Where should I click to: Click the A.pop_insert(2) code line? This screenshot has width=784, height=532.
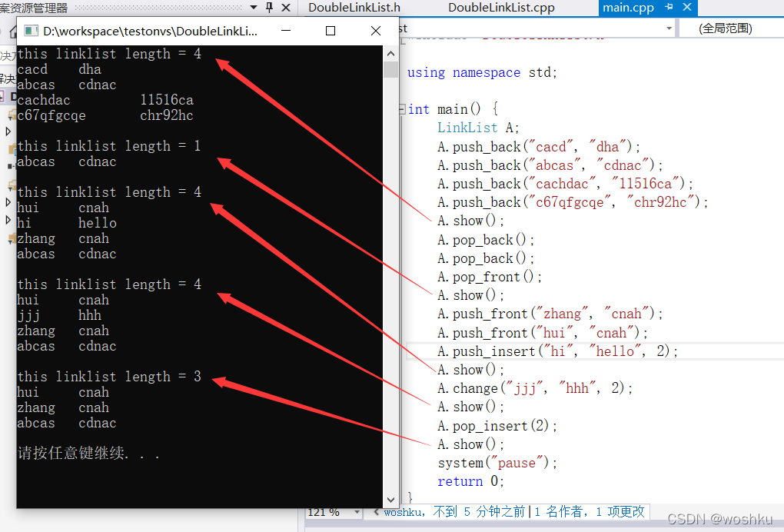[x=497, y=426]
